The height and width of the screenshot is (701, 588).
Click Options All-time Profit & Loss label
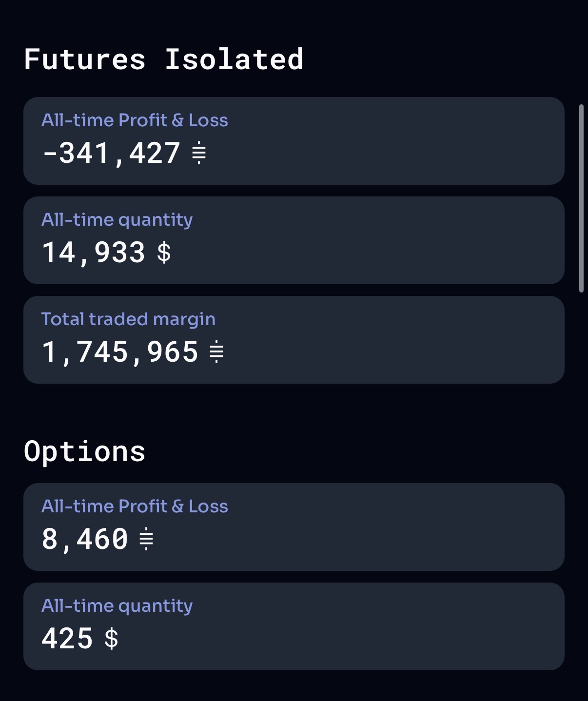pos(135,506)
